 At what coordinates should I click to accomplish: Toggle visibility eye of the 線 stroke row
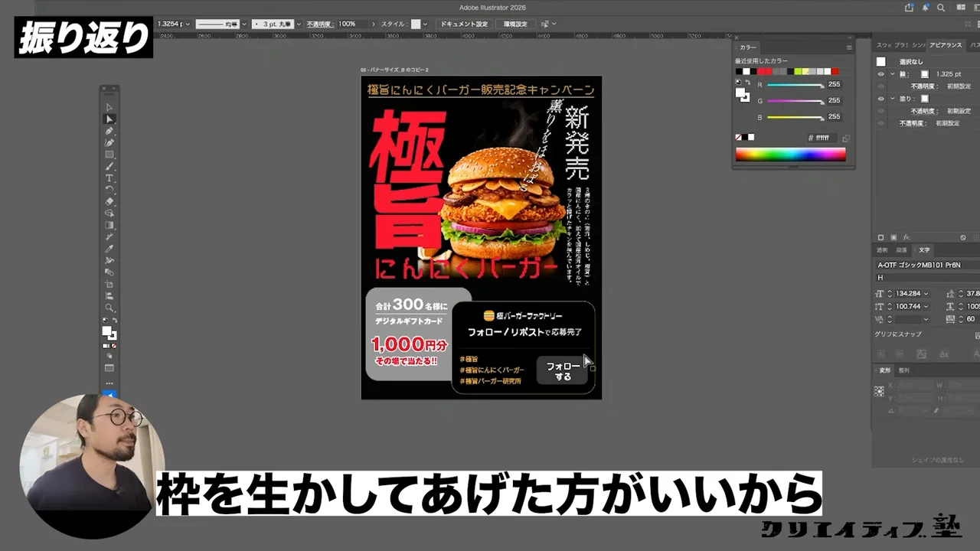pos(880,74)
